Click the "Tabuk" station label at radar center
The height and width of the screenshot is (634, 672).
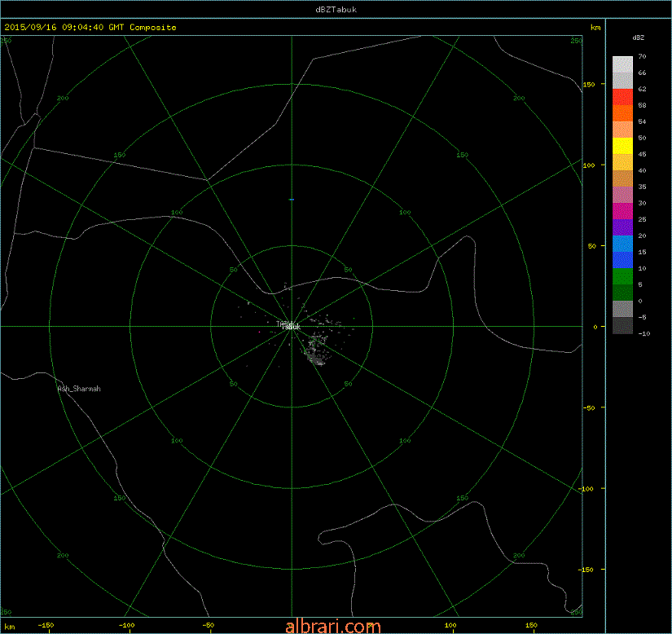(291, 327)
